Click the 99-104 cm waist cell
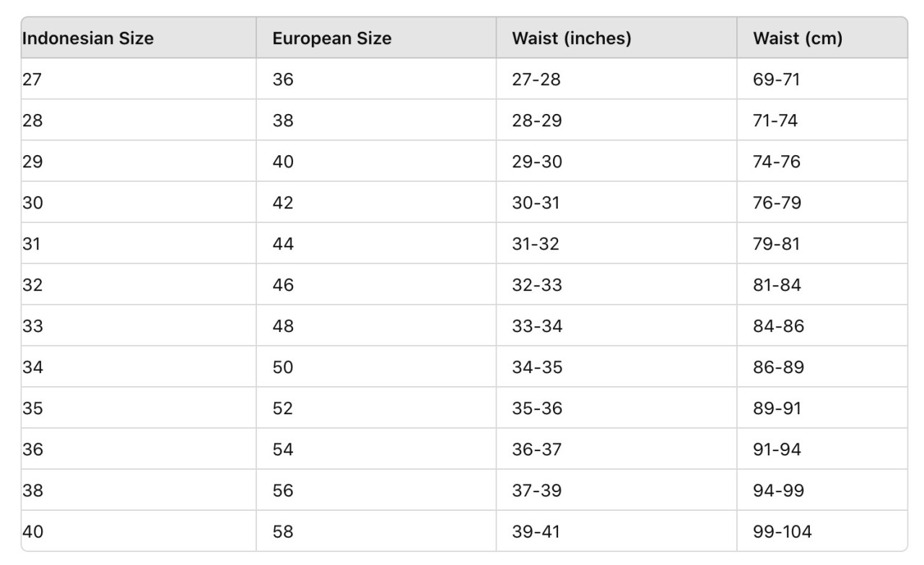Screen dimensions: 924x565 tap(822, 532)
